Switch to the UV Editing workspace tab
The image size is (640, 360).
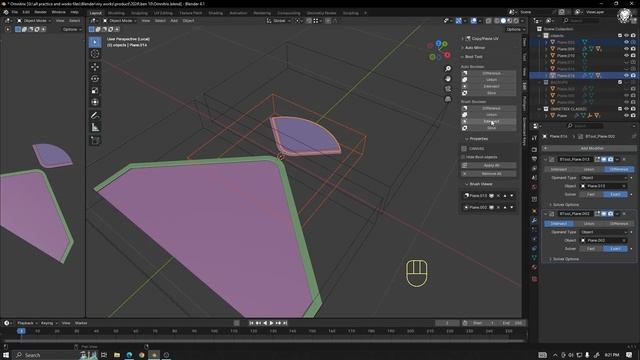163,13
